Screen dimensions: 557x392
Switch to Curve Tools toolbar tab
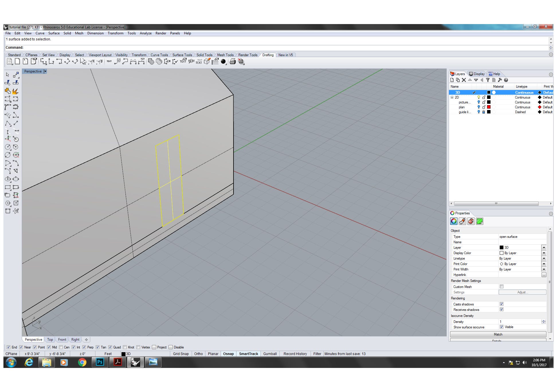tap(159, 55)
